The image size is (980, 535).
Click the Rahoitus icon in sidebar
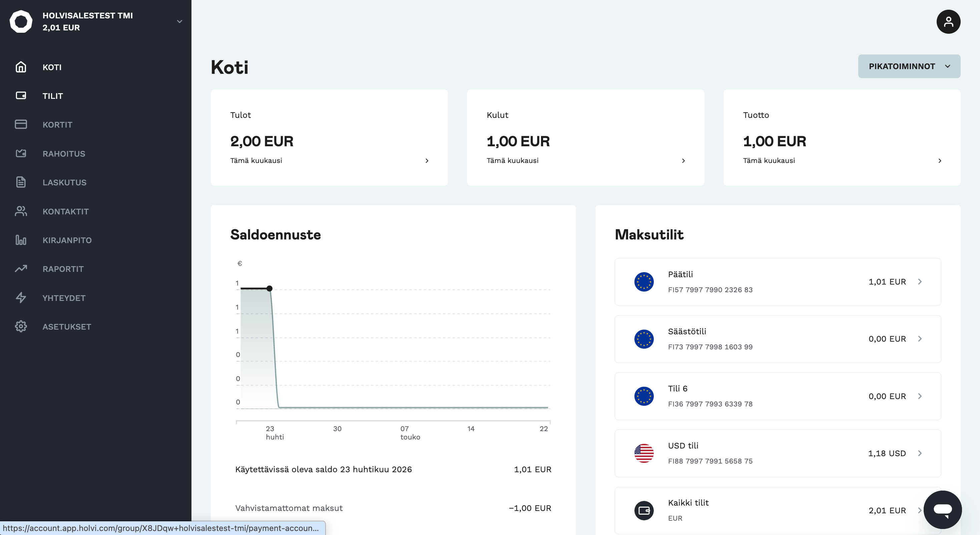click(x=21, y=154)
